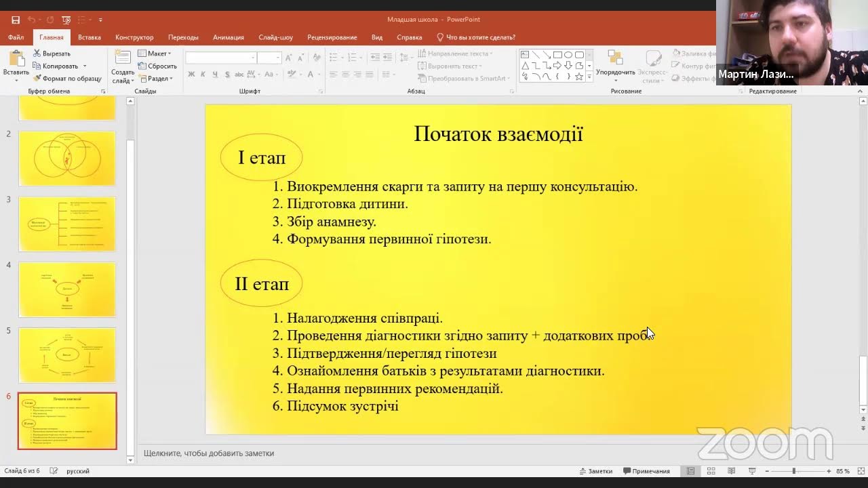Open the font size dropdown
The width and height of the screenshot is (868, 488).
pyautogui.click(x=278, y=58)
